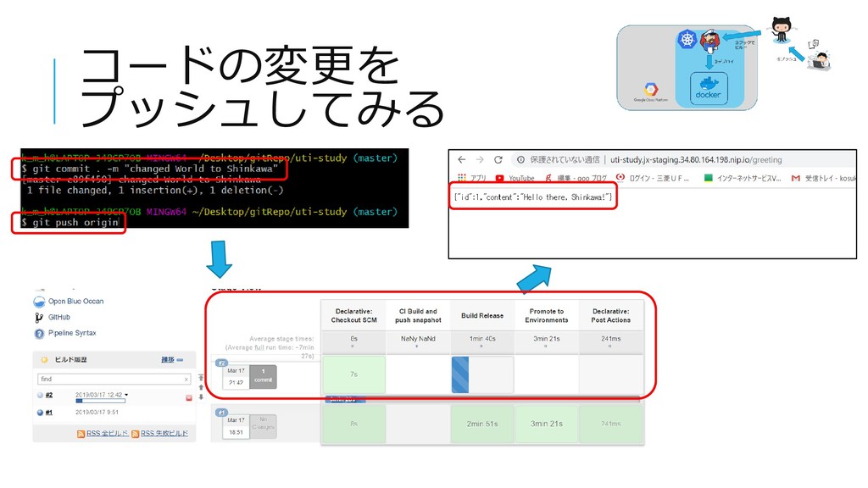Click the 8s Checkout SCM cell of build #1
Screen dimensions: 868x488
point(353,424)
